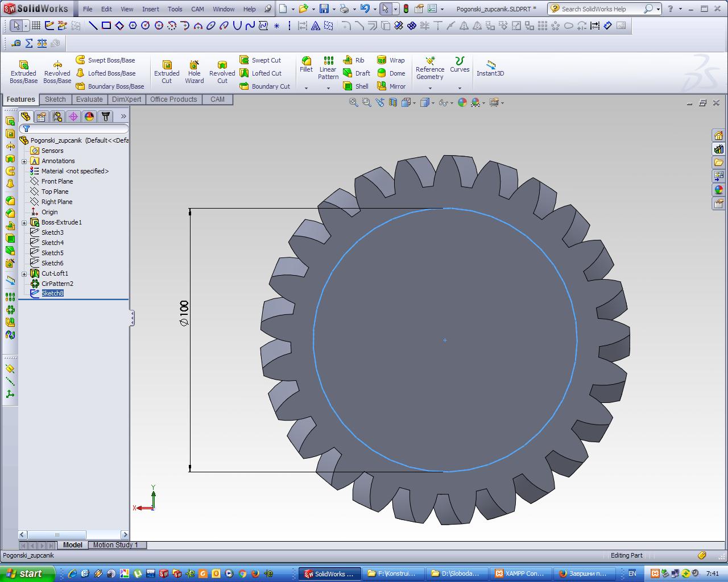This screenshot has width=728, height=582.
Task: Expand the Cut-Loft1 feature node
Action: point(24,274)
